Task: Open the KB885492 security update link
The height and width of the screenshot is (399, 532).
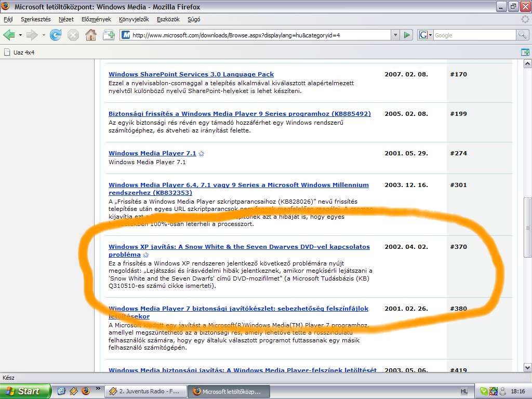Action: pyautogui.click(x=240, y=114)
